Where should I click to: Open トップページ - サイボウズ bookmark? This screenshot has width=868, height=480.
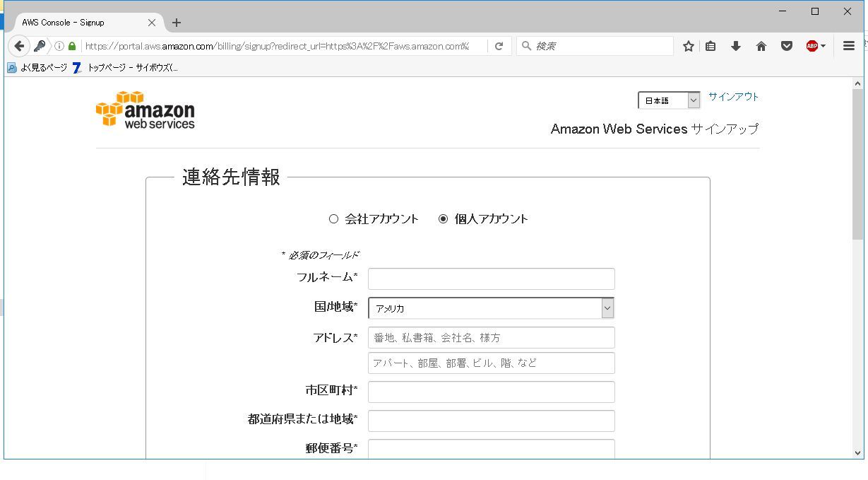coord(126,68)
